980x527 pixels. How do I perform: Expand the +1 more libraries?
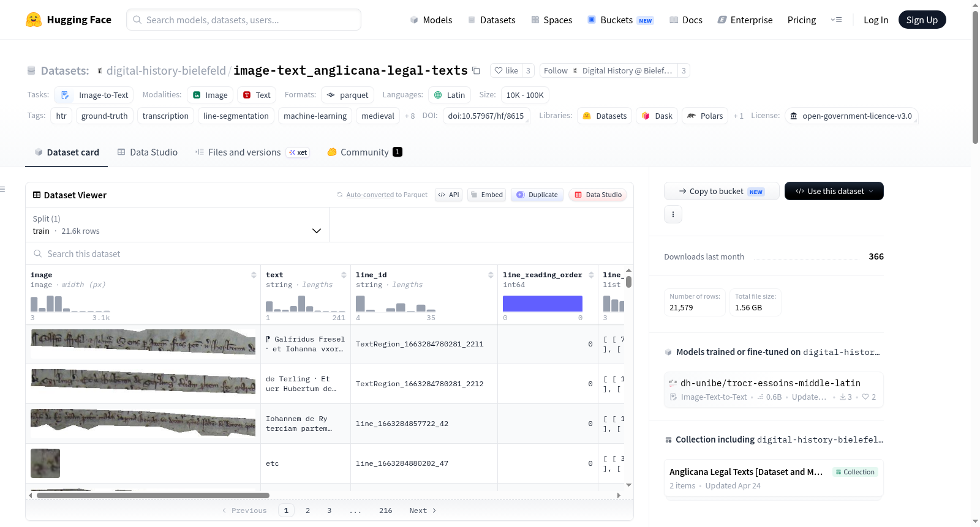pyautogui.click(x=738, y=116)
